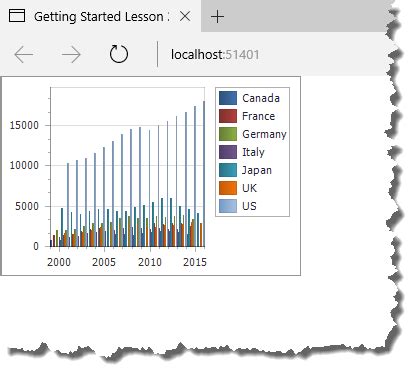Select the Getting Started Lesson tab

pos(100,16)
